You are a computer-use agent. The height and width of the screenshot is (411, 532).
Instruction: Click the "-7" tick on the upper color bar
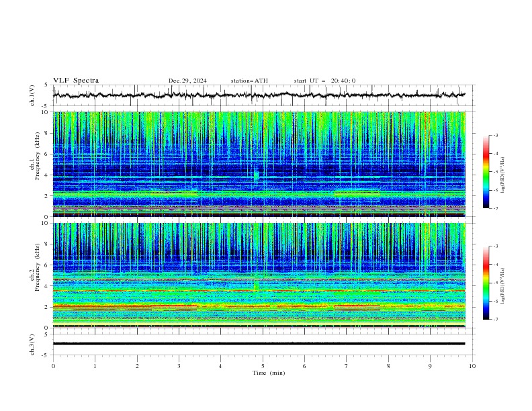pos(495,209)
